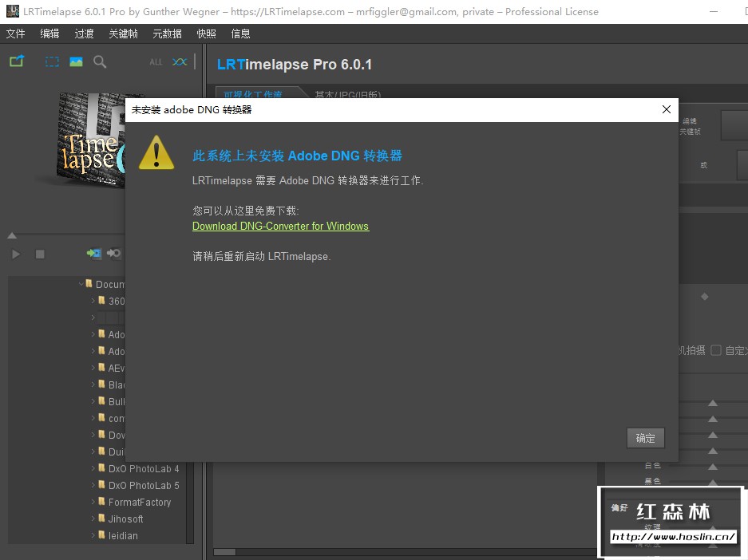Open the 文件 menu
748x560 pixels.
[x=15, y=34]
